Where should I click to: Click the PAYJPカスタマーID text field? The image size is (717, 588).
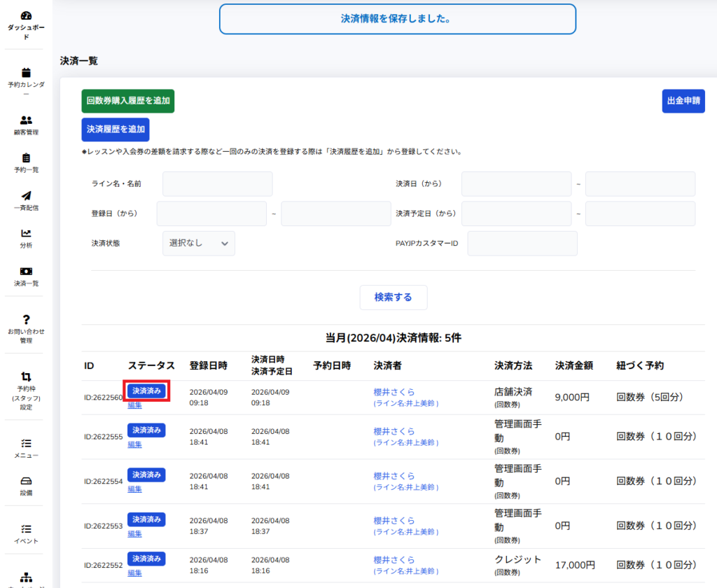click(x=522, y=243)
